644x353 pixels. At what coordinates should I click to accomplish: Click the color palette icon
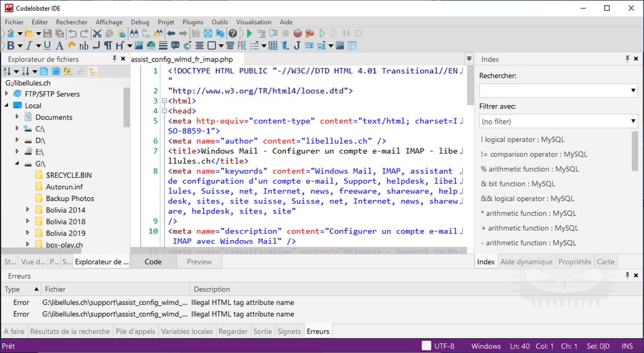coord(72,46)
